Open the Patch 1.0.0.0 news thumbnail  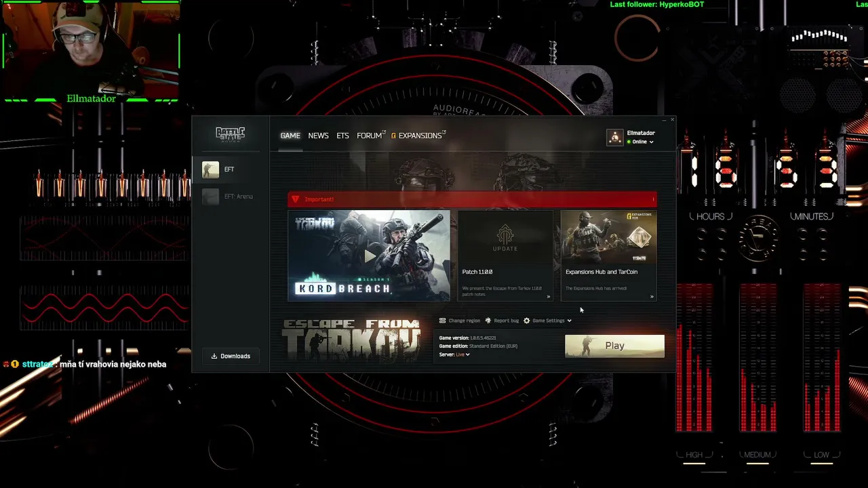[x=505, y=237]
